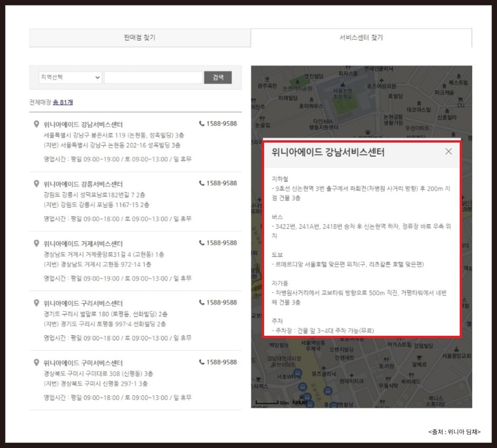Select 위니아에이드 강남서비스센터 in the list

tap(83, 125)
